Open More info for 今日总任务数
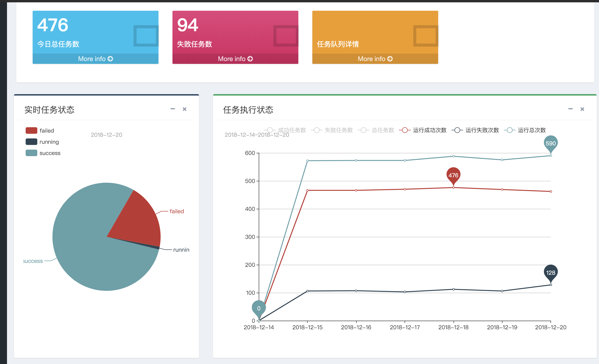 95,59
